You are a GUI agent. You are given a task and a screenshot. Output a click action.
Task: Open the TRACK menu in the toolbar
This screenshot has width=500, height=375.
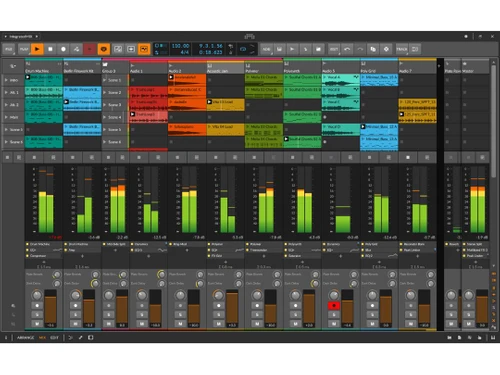click(x=402, y=49)
